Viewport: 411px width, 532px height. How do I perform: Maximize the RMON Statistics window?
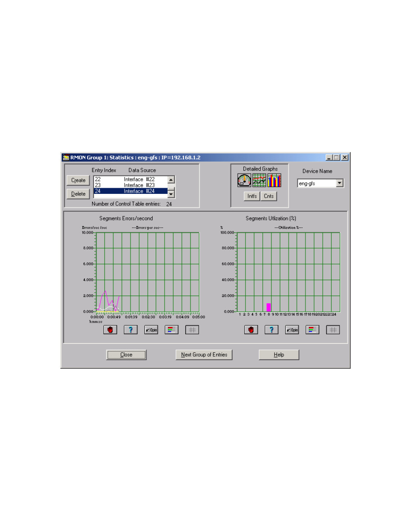pos(336,158)
